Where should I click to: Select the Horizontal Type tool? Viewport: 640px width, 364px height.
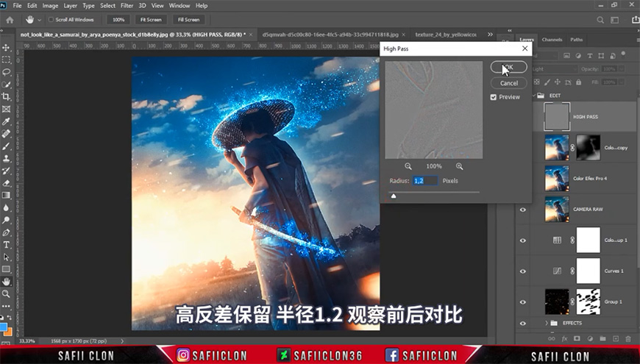click(6, 244)
